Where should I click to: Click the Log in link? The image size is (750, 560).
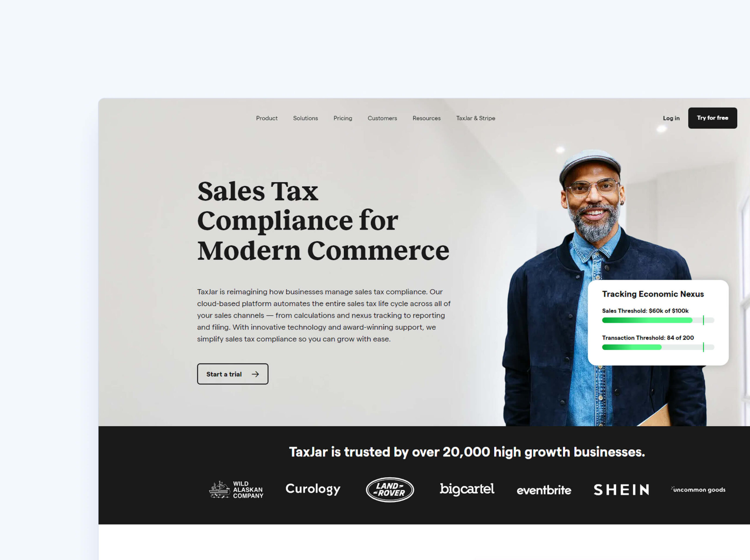point(670,118)
